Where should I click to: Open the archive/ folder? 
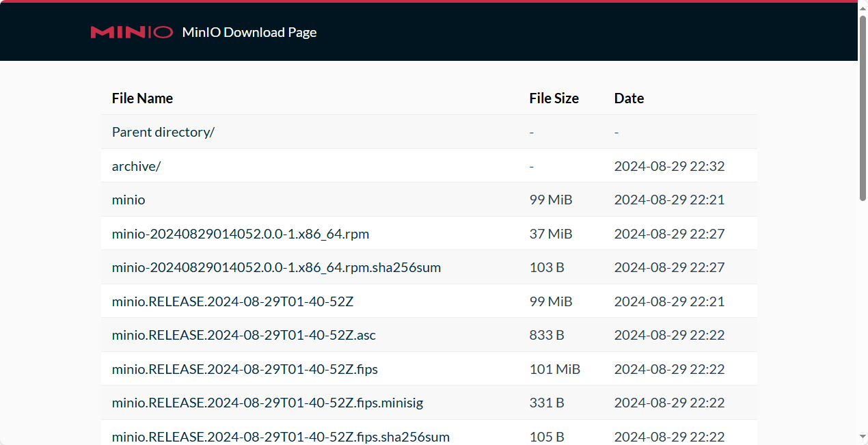click(136, 166)
